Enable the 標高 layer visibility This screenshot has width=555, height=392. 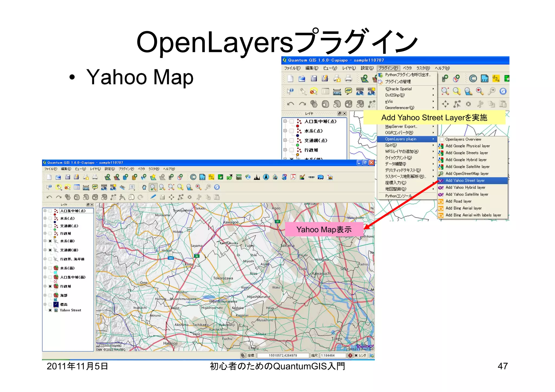point(50,304)
